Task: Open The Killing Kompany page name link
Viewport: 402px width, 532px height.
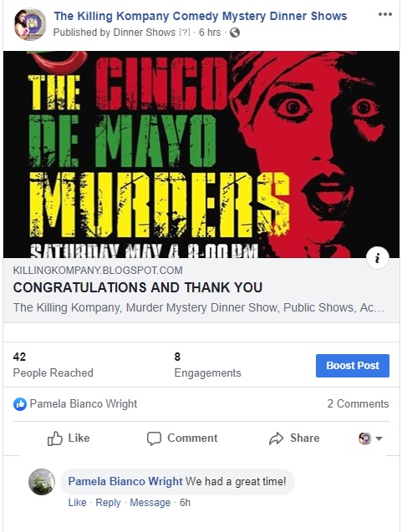Action: pos(201,16)
